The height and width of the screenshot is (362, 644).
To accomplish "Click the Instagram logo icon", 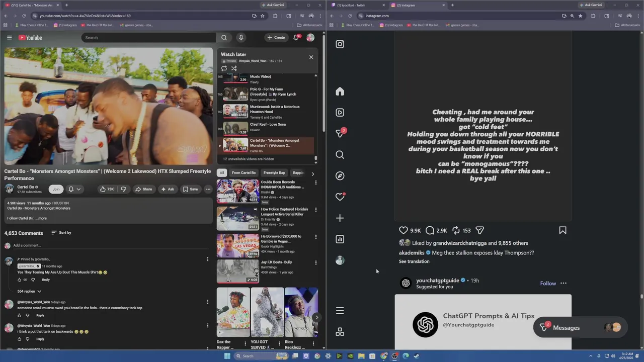I will tap(340, 44).
